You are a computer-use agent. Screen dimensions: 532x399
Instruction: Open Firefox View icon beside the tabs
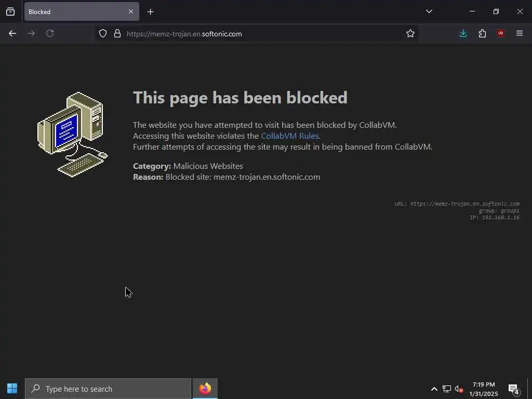pos(10,11)
